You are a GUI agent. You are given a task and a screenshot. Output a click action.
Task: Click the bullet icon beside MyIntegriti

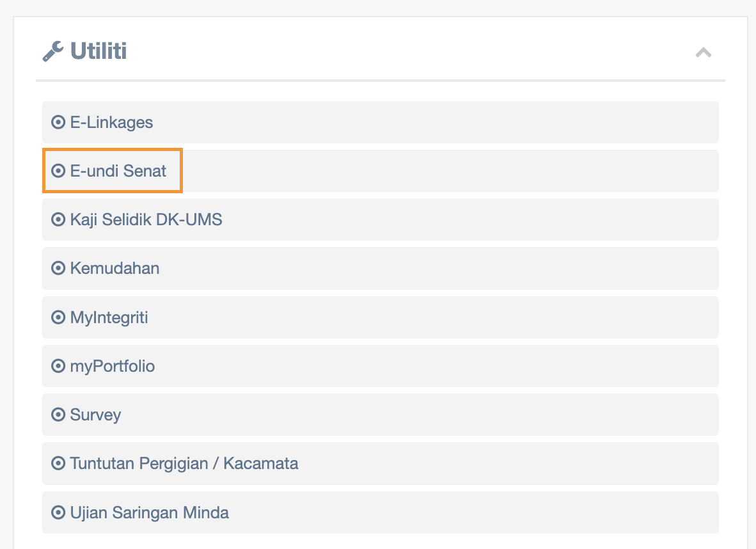point(58,317)
